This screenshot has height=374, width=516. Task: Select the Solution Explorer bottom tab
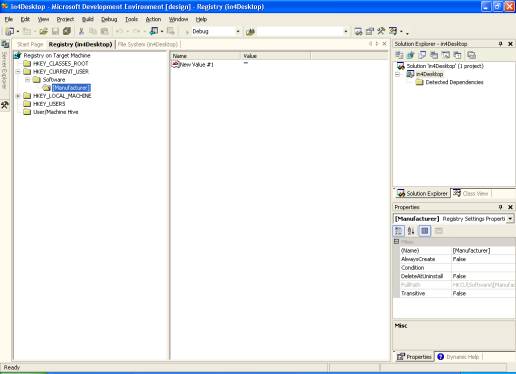(x=423, y=193)
